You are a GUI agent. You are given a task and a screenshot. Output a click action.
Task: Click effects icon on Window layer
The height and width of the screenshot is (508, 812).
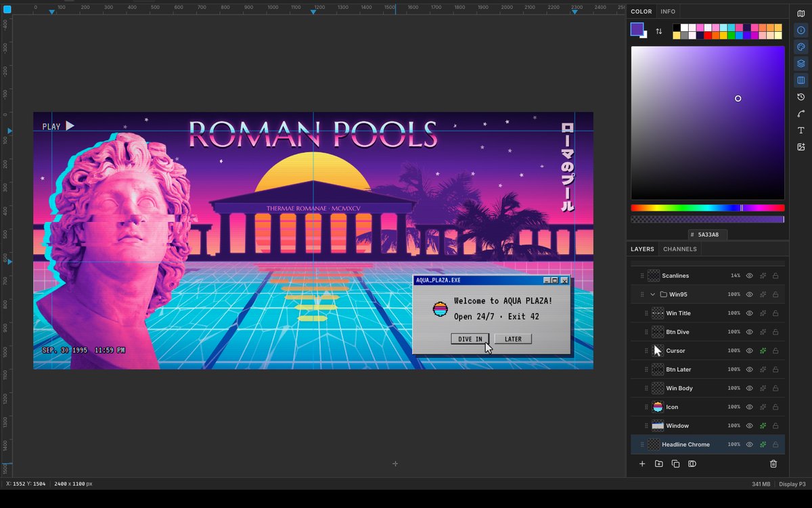click(763, 426)
